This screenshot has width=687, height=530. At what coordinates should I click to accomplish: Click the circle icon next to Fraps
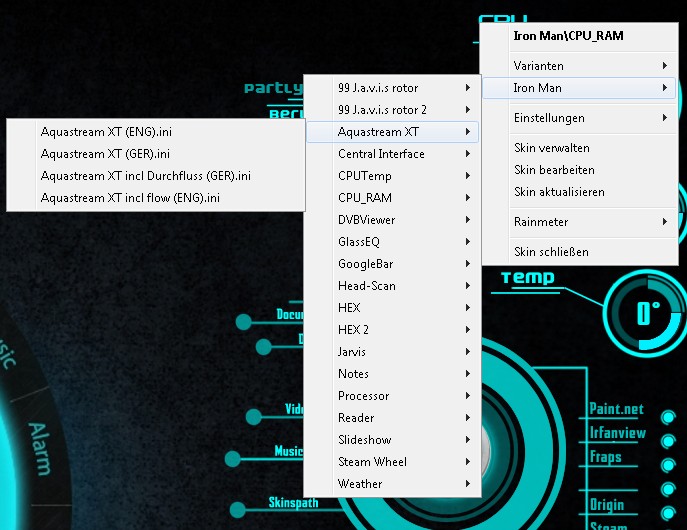tap(668, 465)
